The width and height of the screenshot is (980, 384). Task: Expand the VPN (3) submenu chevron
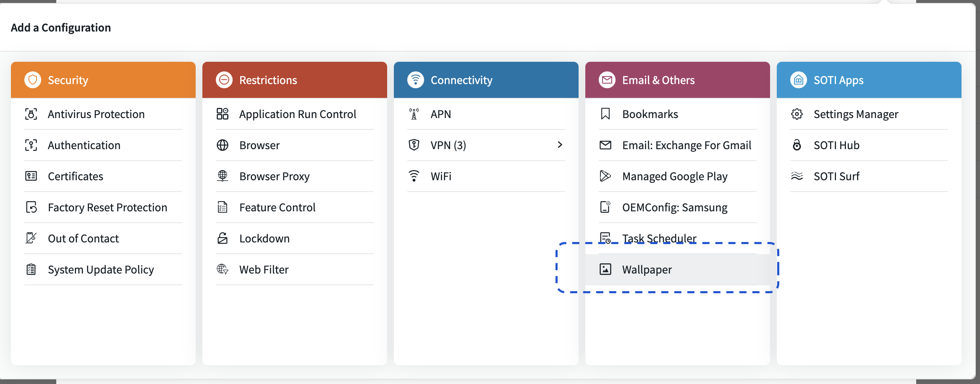[x=560, y=145]
